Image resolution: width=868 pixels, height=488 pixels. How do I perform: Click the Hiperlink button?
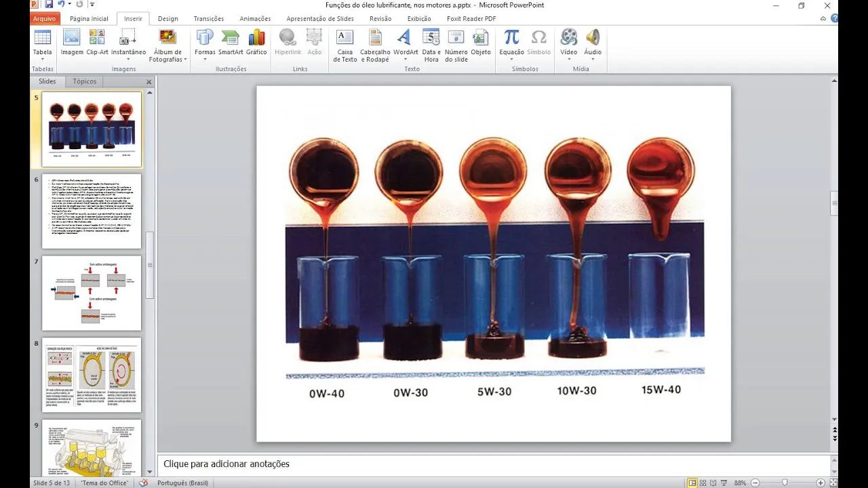288,42
